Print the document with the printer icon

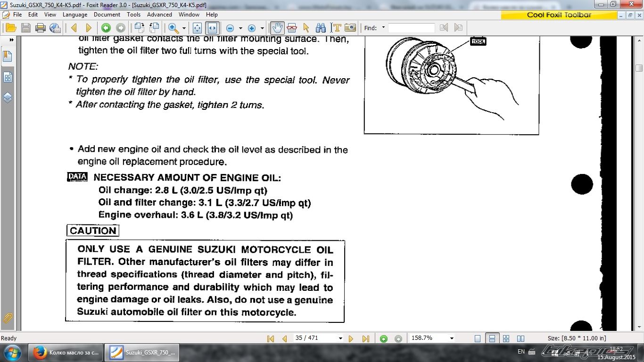pyautogui.click(x=41, y=28)
